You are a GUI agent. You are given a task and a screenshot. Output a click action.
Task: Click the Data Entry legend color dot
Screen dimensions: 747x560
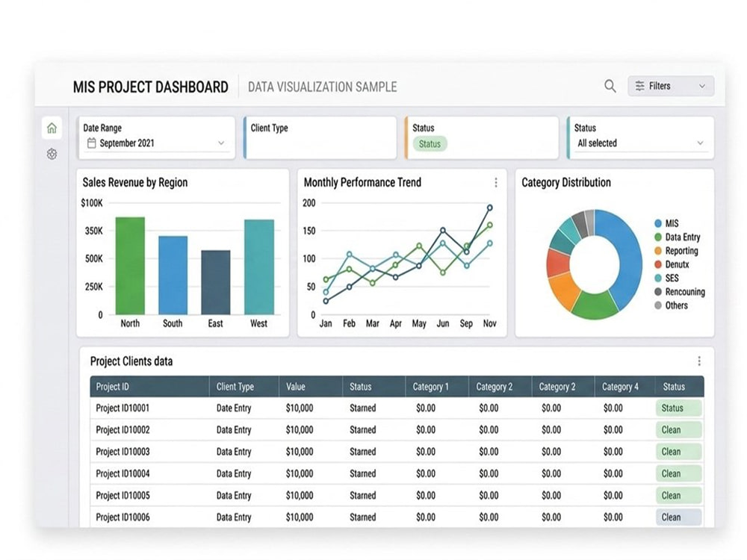click(x=658, y=237)
